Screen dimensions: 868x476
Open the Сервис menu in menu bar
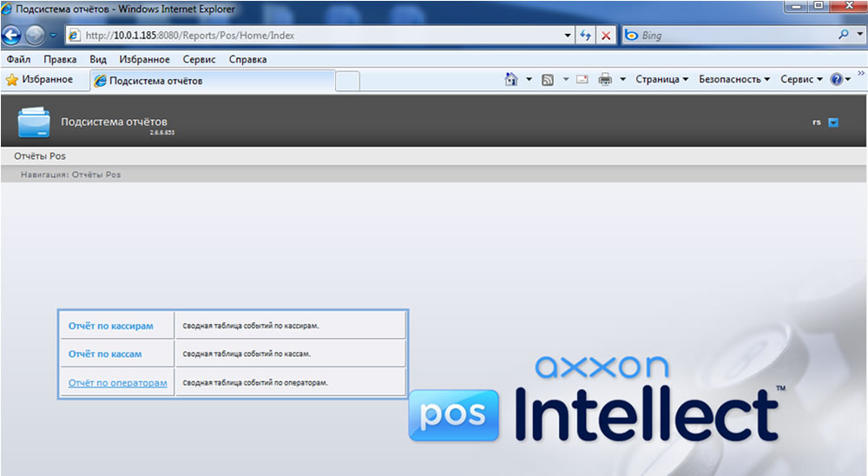[200, 59]
